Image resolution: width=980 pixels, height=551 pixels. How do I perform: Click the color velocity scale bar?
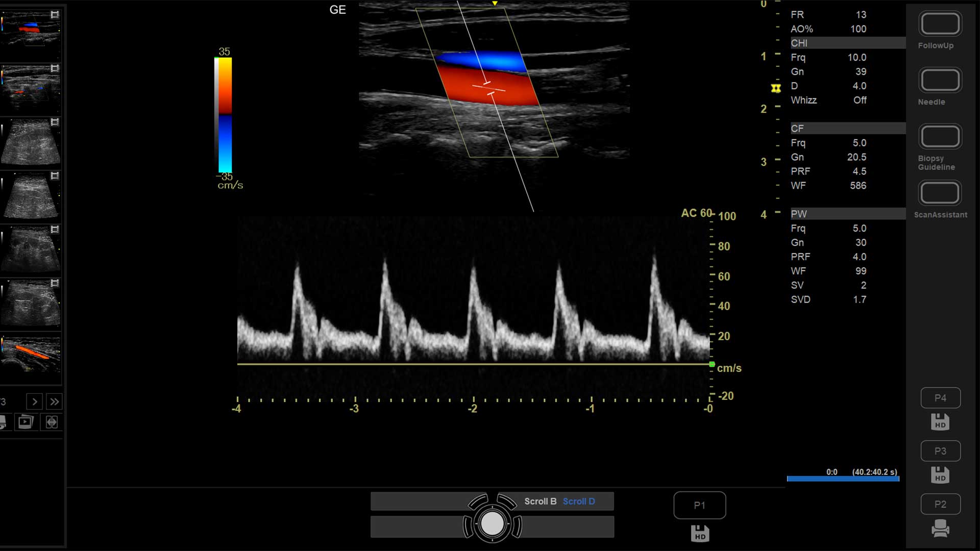tap(225, 115)
